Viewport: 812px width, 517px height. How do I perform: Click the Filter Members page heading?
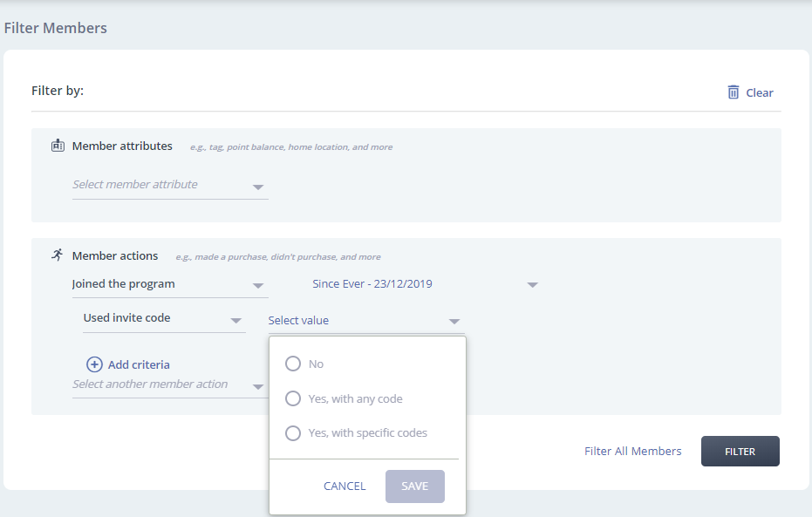(x=56, y=28)
